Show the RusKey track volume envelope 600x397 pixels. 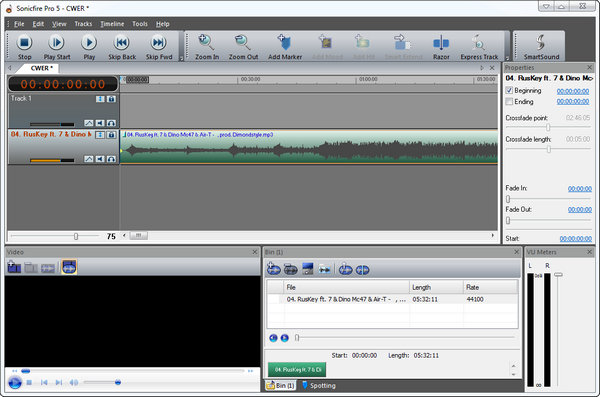coord(89,159)
